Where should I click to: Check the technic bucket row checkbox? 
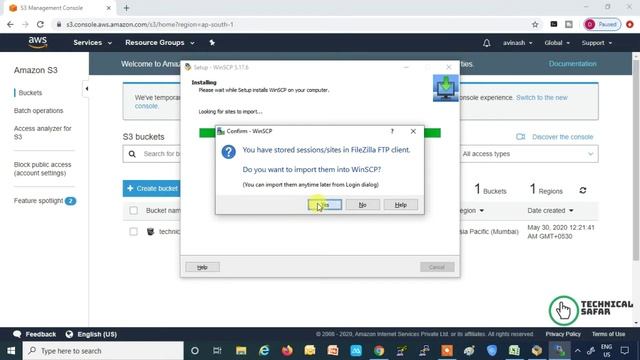click(x=133, y=231)
